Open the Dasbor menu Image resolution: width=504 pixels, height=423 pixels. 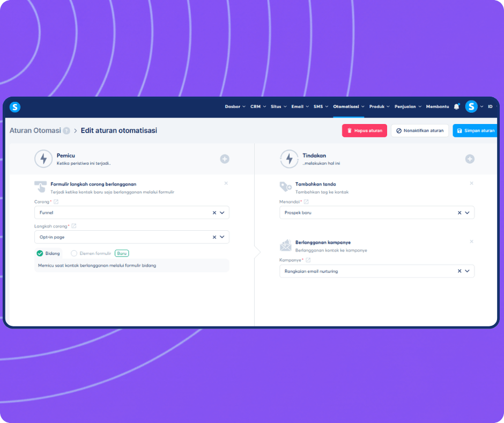point(235,106)
